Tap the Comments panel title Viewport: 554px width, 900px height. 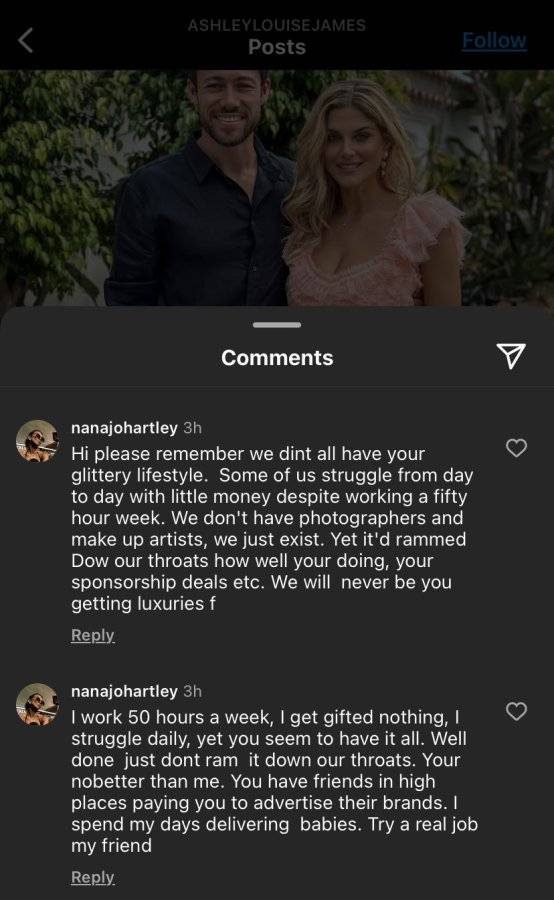pyautogui.click(x=277, y=358)
